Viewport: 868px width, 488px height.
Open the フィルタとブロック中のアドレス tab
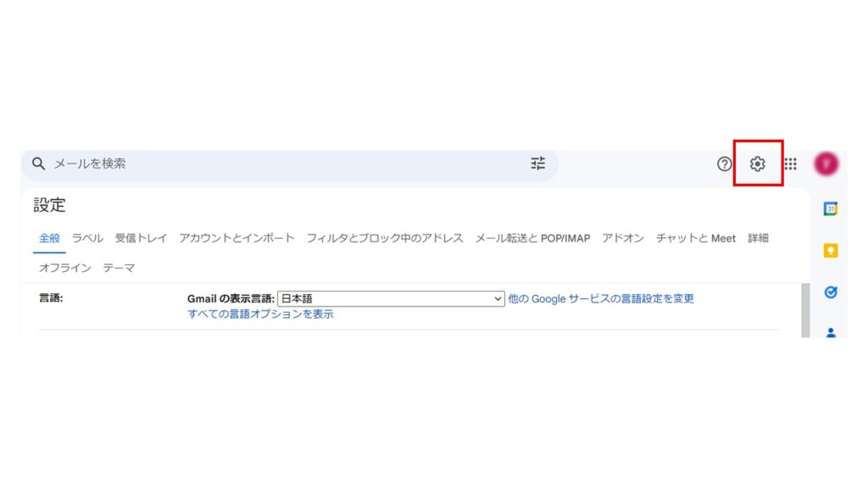385,238
